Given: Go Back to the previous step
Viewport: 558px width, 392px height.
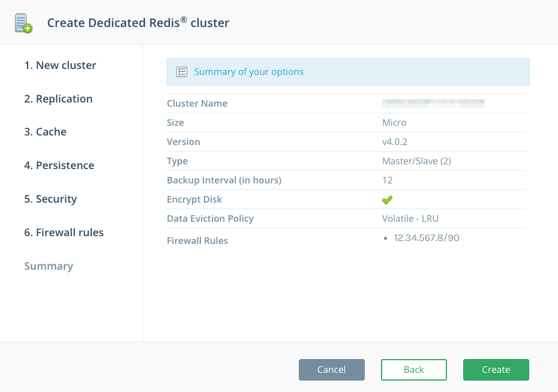Looking at the screenshot, I should tap(414, 370).
